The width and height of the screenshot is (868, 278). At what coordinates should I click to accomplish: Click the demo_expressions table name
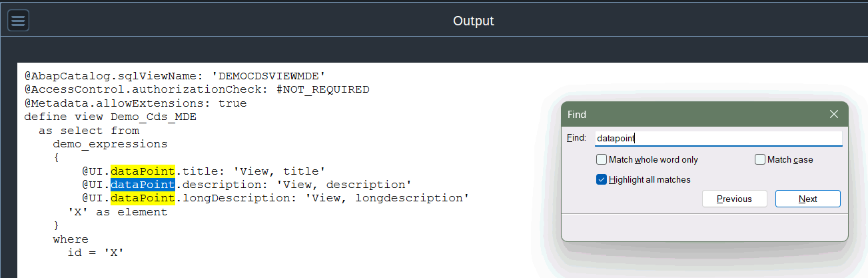[x=110, y=144]
